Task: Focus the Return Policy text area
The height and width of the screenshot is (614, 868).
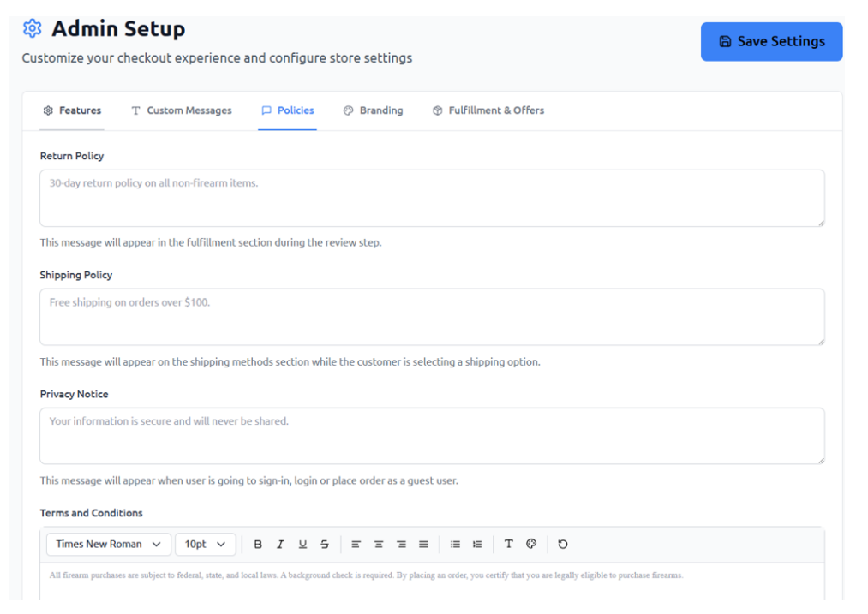Action: tap(433, 198)
